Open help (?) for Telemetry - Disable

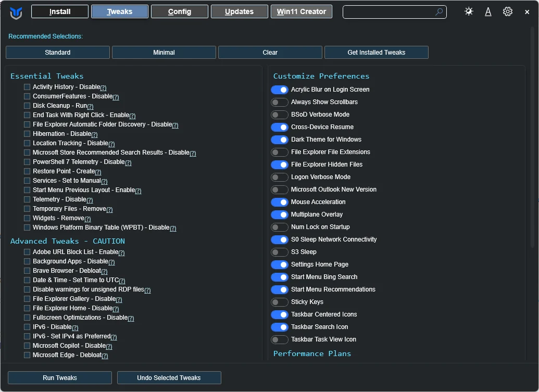pos(90,200)
